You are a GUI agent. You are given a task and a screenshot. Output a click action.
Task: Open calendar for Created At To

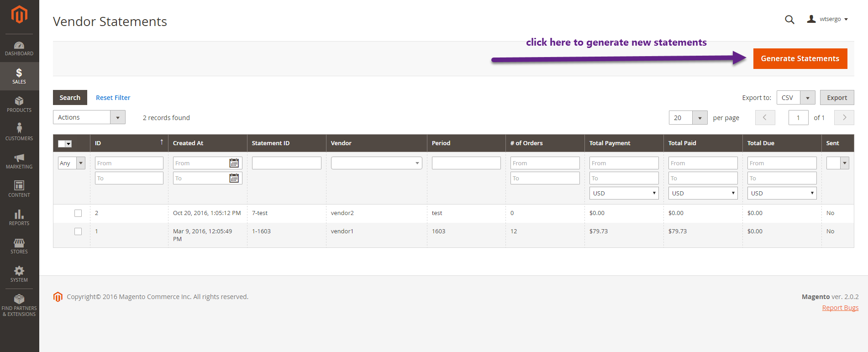(234, 178)
